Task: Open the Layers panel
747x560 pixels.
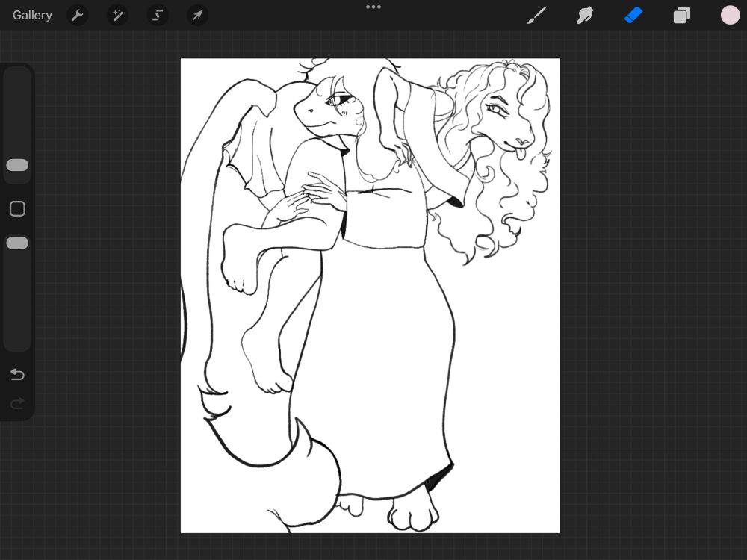Action: [x=682, y=15]
